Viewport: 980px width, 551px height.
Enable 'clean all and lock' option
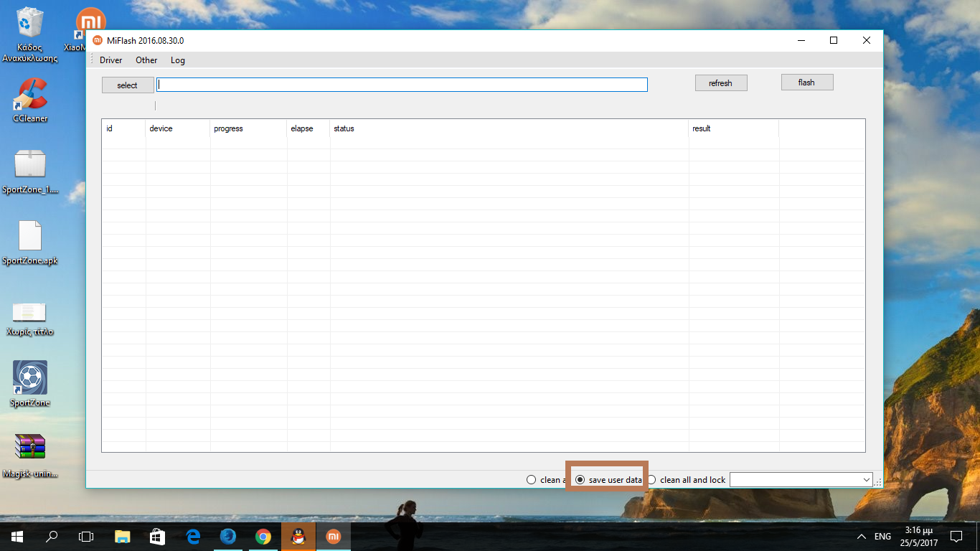(x=651, y=480)
